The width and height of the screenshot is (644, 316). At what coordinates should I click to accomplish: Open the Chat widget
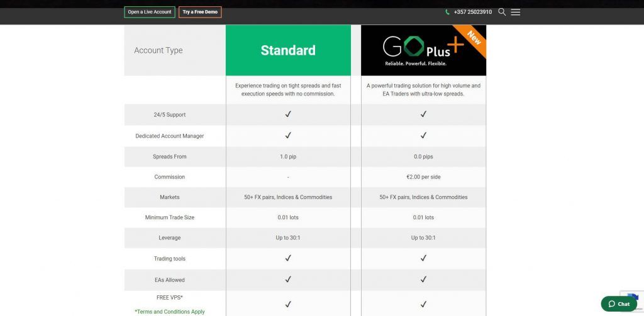coord(619,303)
